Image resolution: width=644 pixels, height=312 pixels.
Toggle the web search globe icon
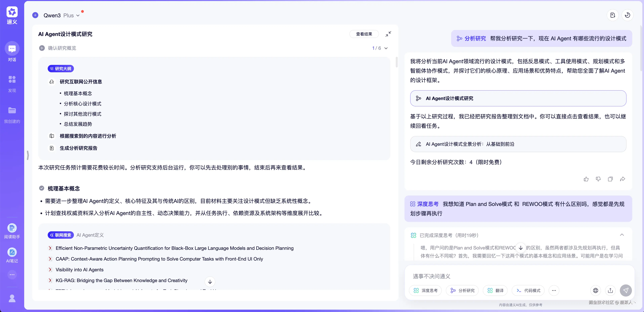pos(595,290)
